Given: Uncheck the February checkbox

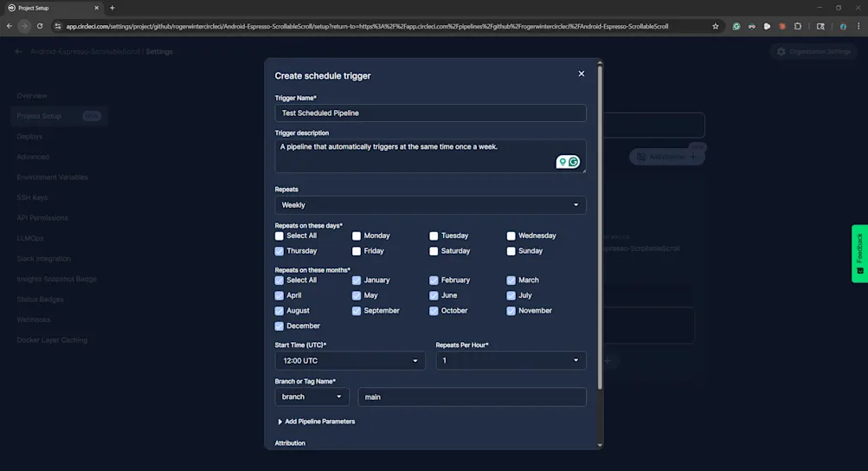Looking at the screenshot, I should pos(434,281).
